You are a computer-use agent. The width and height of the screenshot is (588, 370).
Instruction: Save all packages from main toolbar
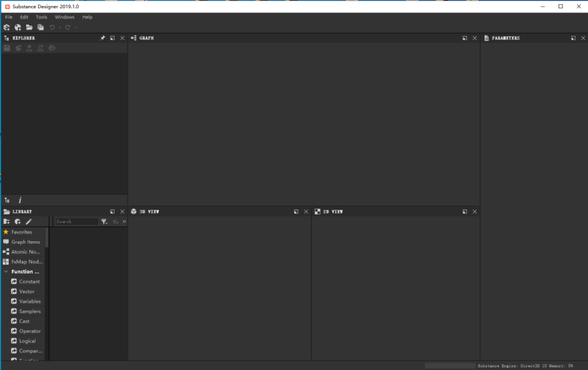click(40, 27)
